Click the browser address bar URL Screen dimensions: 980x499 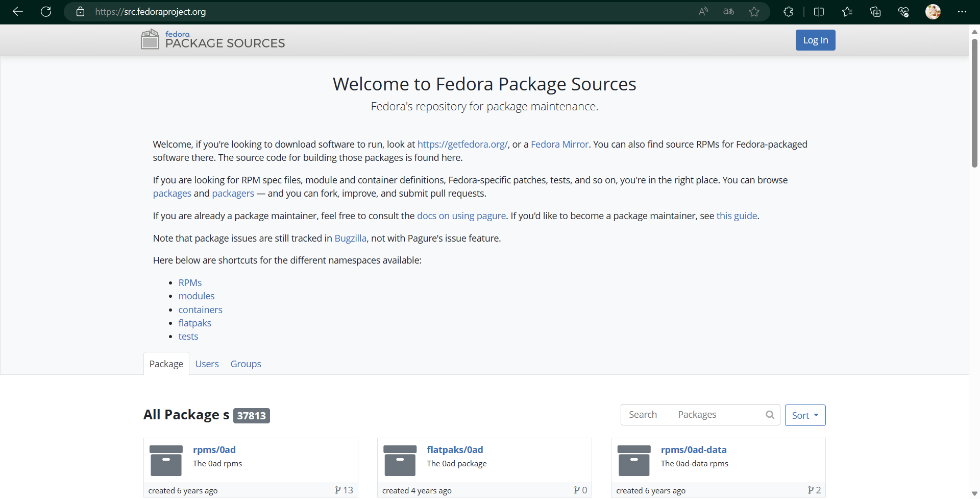(151, 12)
